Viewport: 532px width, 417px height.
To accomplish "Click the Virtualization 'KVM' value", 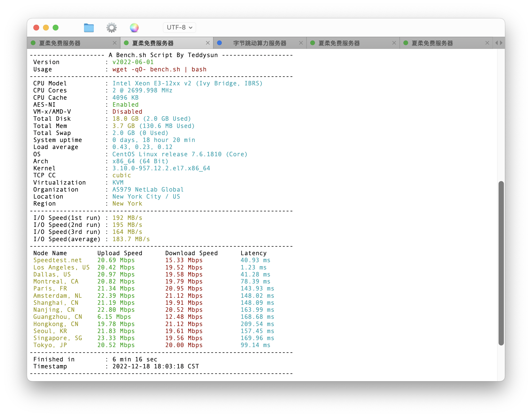I will (x=118, y=183).
